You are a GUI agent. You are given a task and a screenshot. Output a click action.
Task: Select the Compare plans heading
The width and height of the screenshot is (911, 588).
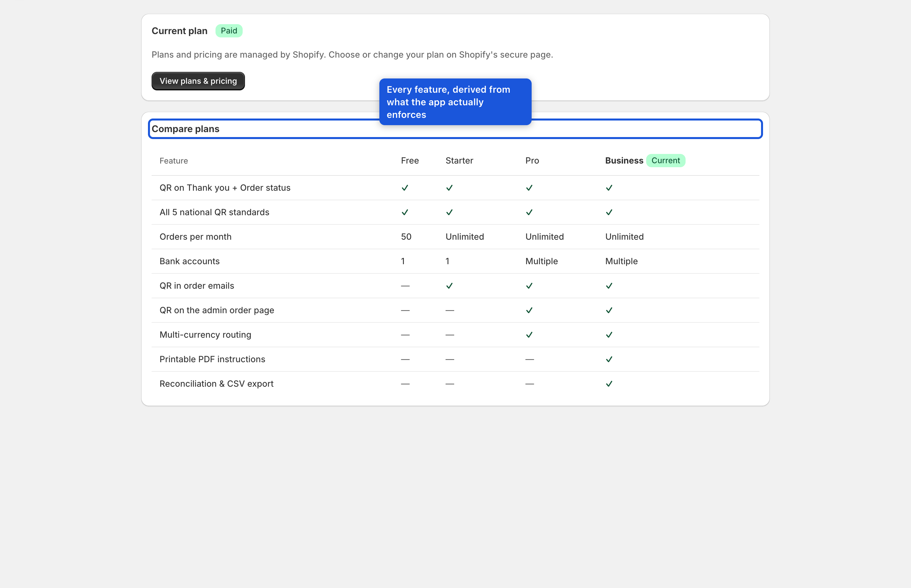pyautogui.click(x=185, y=129)
